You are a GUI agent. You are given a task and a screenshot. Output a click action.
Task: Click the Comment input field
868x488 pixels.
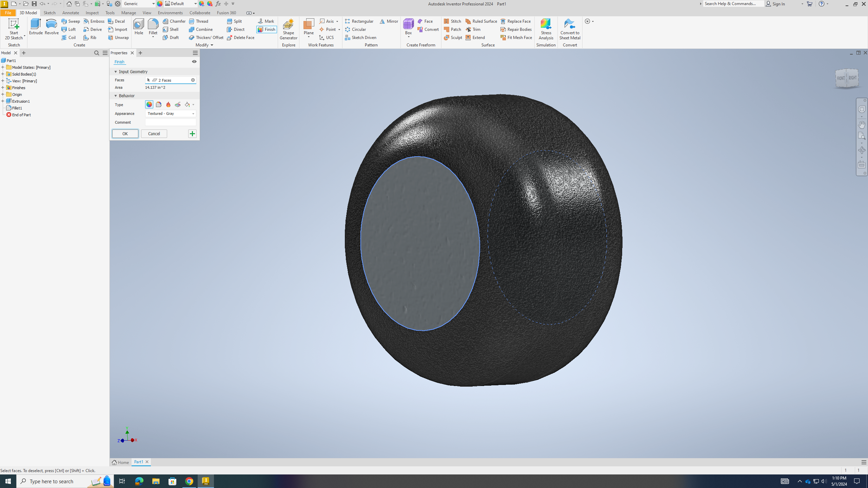(x=171, y=122)
